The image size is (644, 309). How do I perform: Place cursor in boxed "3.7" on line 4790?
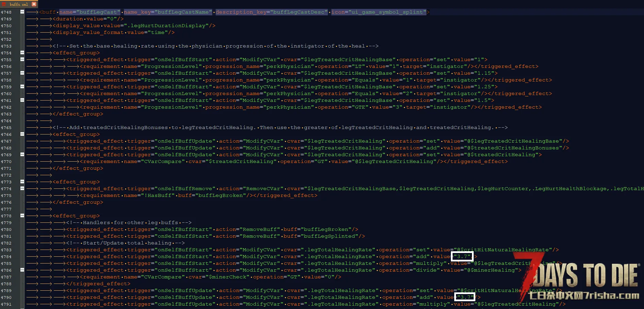[465, 297]
